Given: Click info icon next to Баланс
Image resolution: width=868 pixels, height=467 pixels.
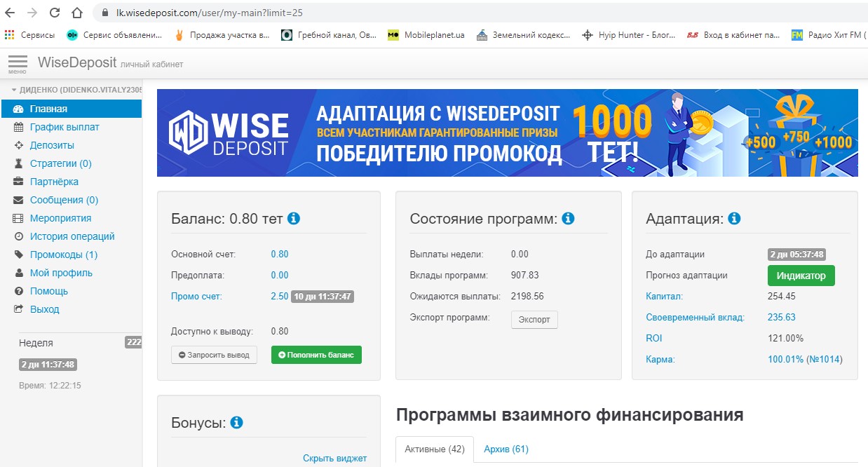Looking at the screenshot, I should 294,219.
